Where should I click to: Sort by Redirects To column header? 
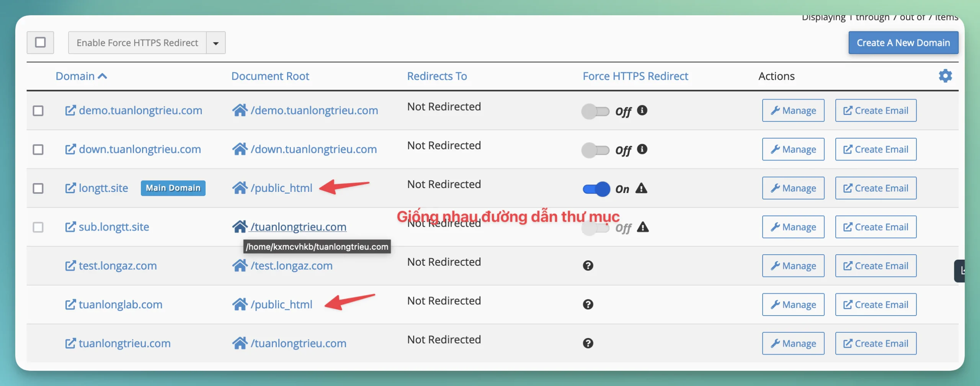click(x=437, y=76)
